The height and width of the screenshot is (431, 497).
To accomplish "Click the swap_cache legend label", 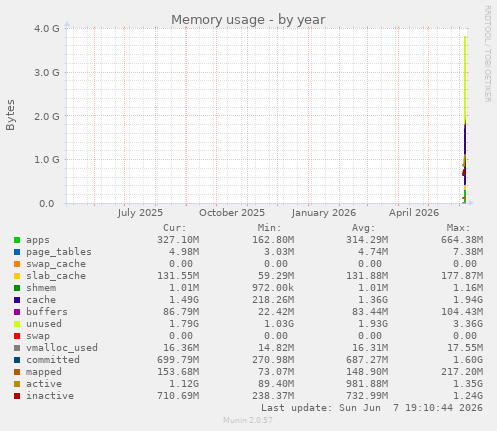I will tap(56, 264).
